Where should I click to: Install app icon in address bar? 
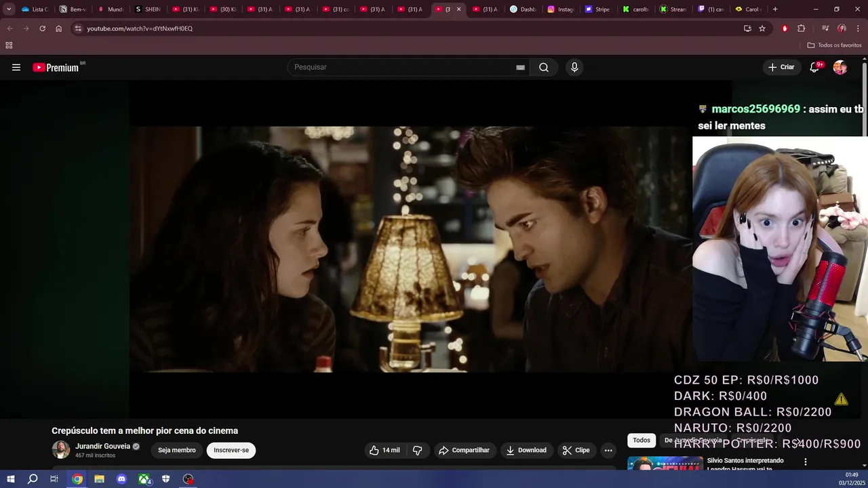[x=747, y=28]
